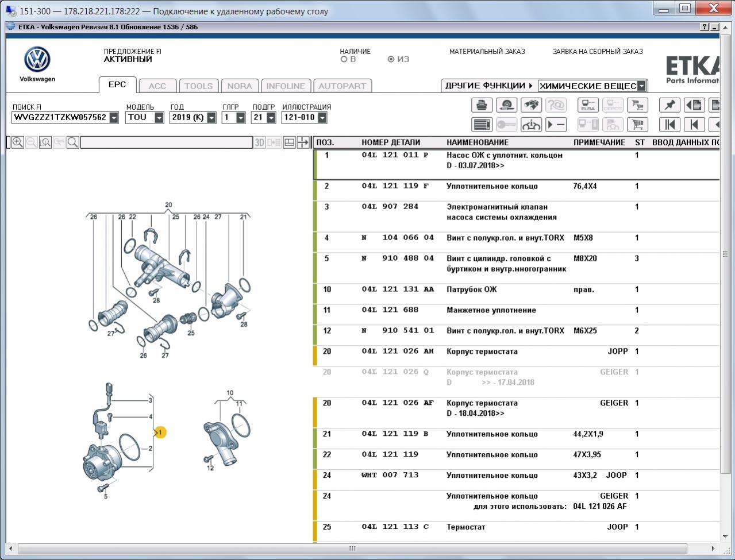Expand the ГОД dropdown showing 2019 (K)
Screen dimensions: 735x560
(211, 118)
